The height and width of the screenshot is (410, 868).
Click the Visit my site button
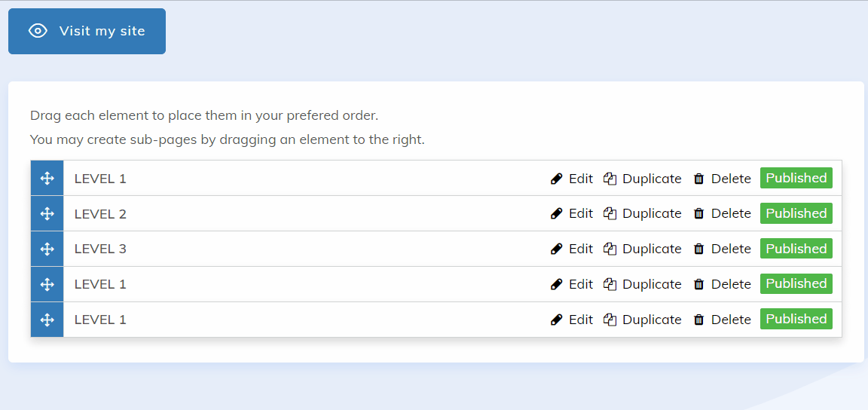pos(87,32)
